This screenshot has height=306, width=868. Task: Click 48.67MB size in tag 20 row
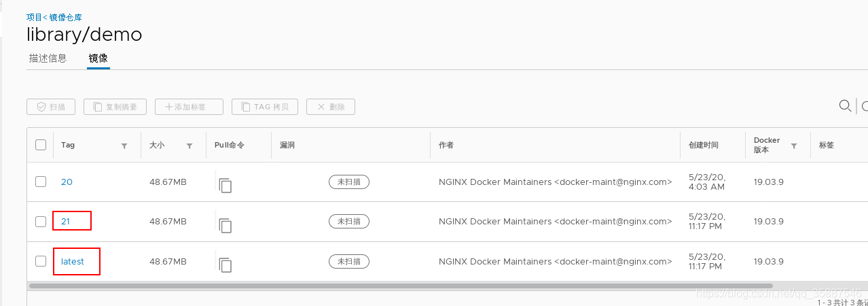click(168, 182)
